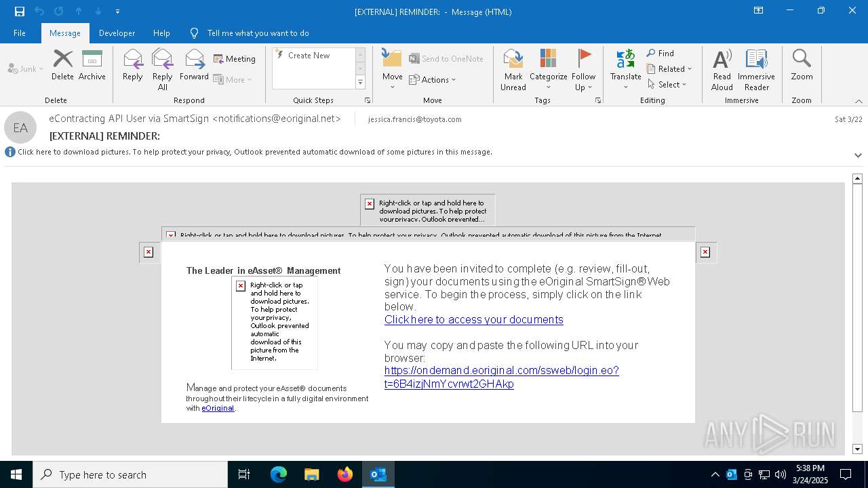Forward this message
The width and height of the screenshot is (868, 488).
194,65
